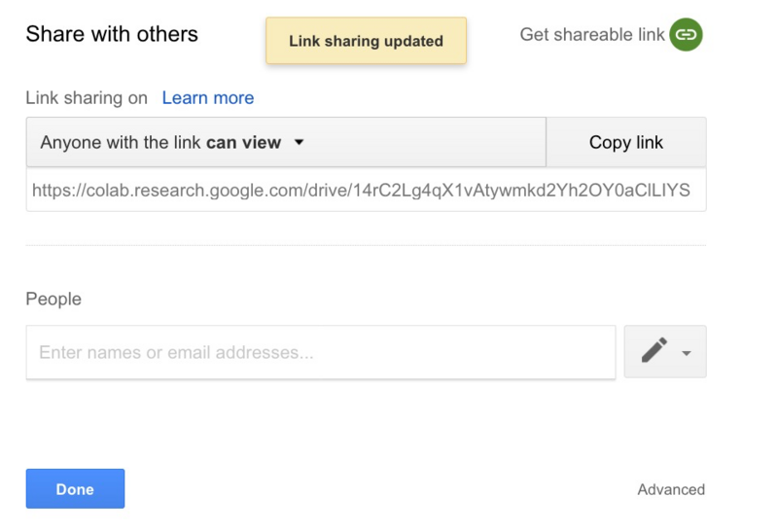Image resolution: width=778 pixels, height=532 pixels.
Task: Open the Advanced sharing settings
Action: (671, 489)
